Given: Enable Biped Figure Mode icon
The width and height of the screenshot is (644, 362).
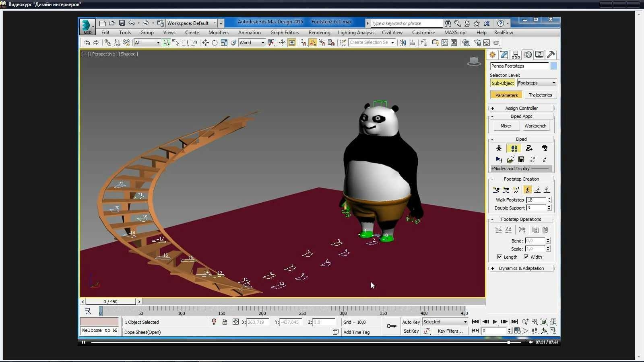Looking at the screenshot, I should click(x=499, y=148).
